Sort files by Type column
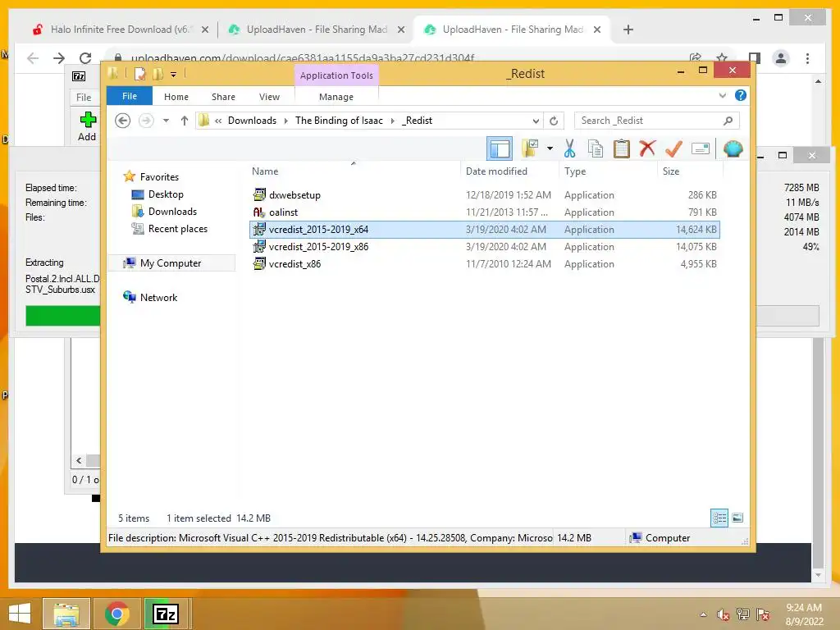The image size is (840, 630). [x=575, y=171]
